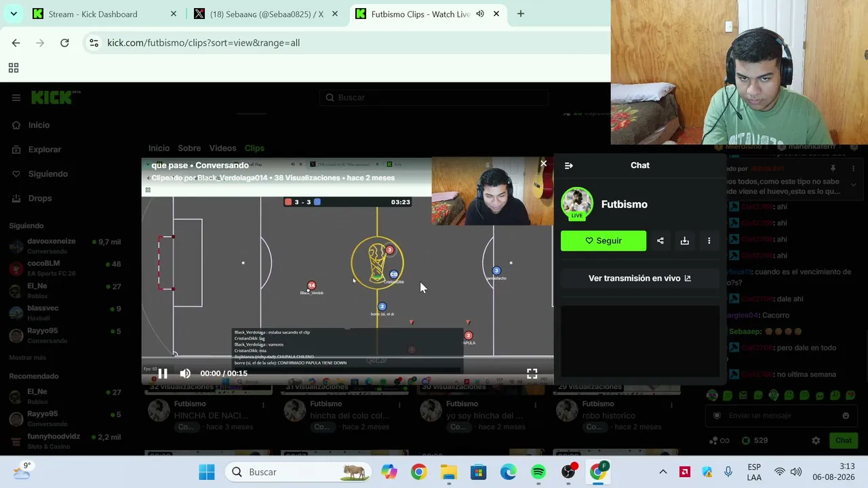Open Windows Security tray icon
The width and height of the screenshot is (868, 488).
[x=707, y=472]
